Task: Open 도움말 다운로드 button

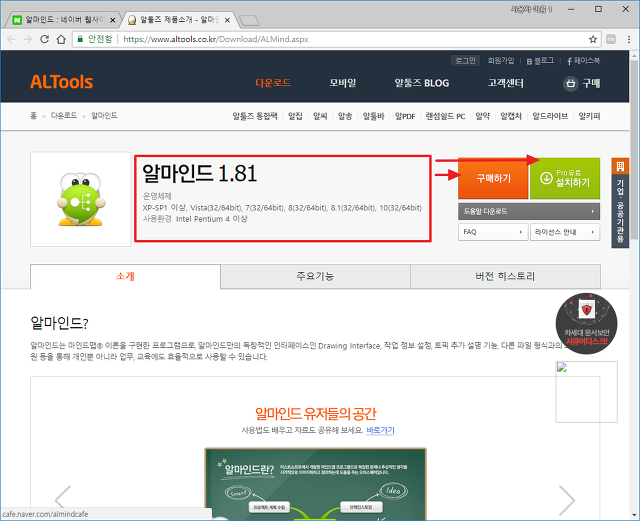Action: [x=529, y=211]
